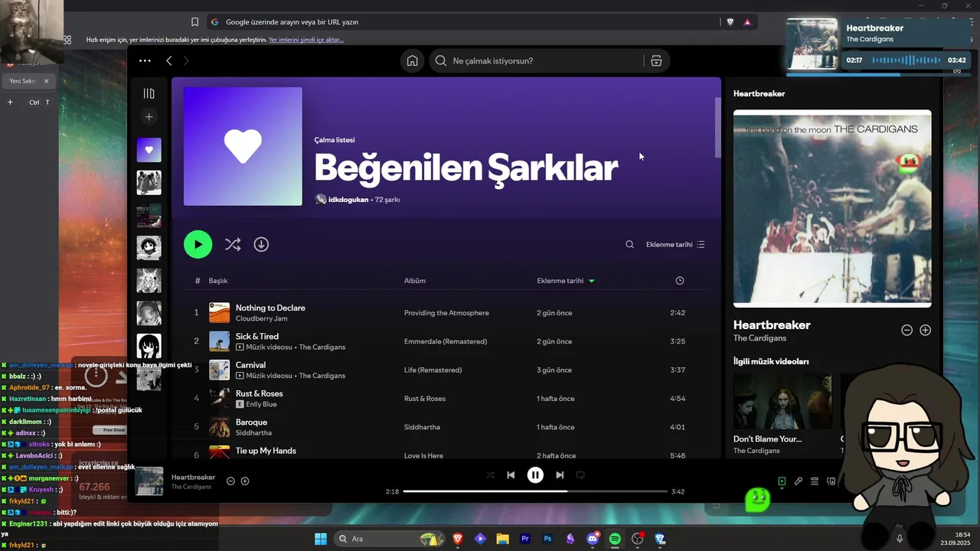Image resolution: width=980 pixels, height=551 pixels.
Task: Go forward with the right arrow in Spotify
Action: pos(186,60)
